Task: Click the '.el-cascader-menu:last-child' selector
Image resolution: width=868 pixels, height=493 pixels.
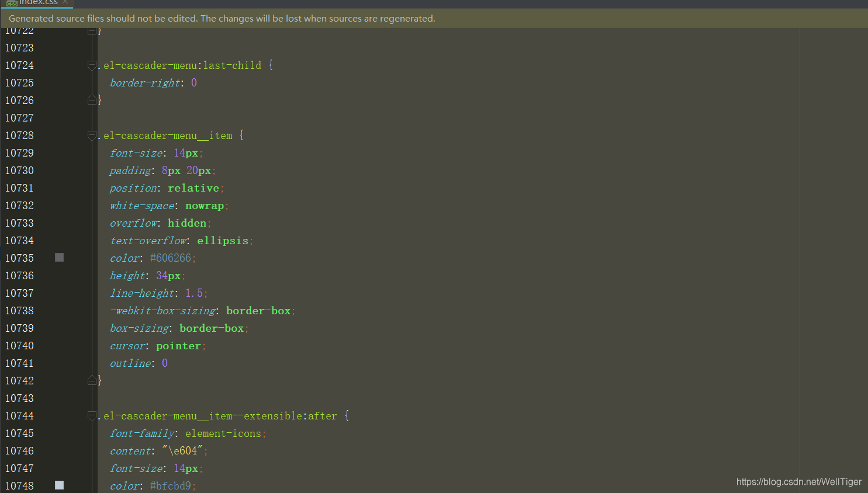Action: pos(179,65)
